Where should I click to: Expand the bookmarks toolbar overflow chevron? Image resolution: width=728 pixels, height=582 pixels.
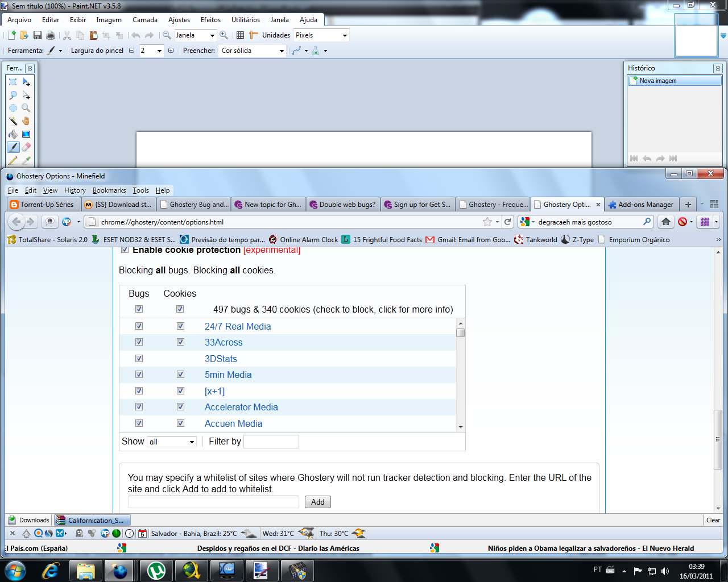(718, 240)
